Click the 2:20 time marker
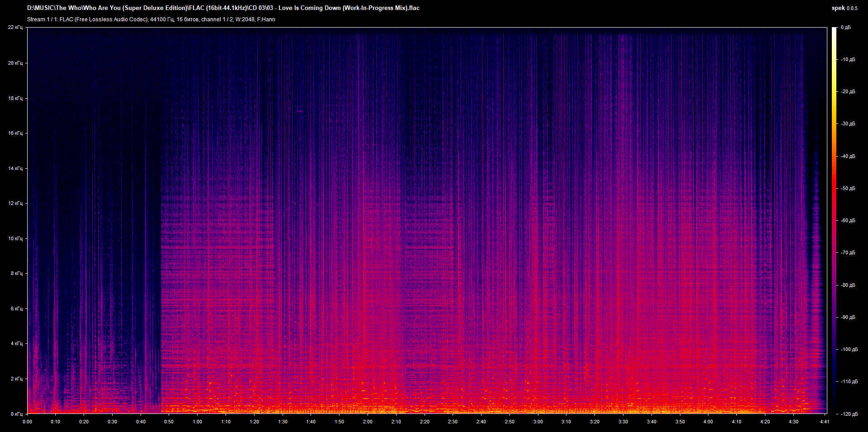This screenshot has height=432, width=868. [425, 421]
